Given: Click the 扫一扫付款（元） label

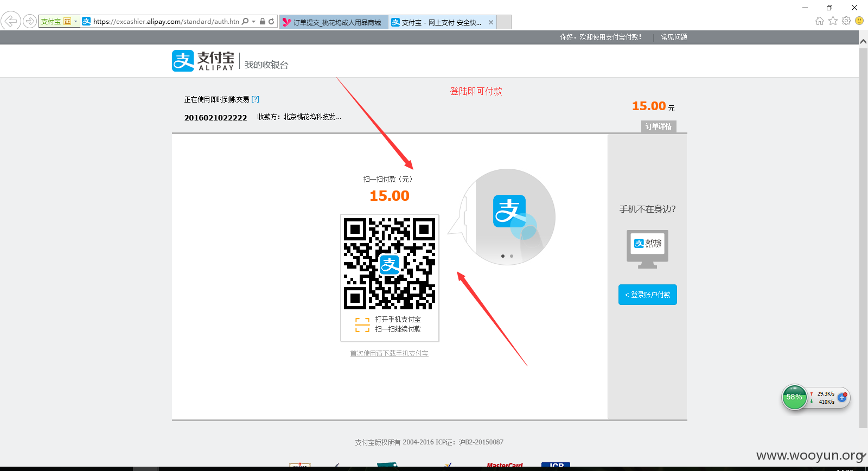Looking at the screenshot, I should (388, 179).
